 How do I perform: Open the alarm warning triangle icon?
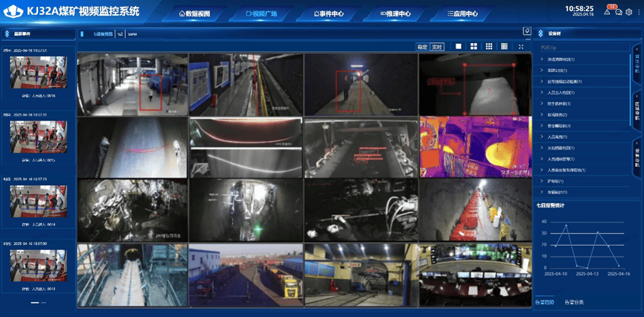(x=607, y=12)
